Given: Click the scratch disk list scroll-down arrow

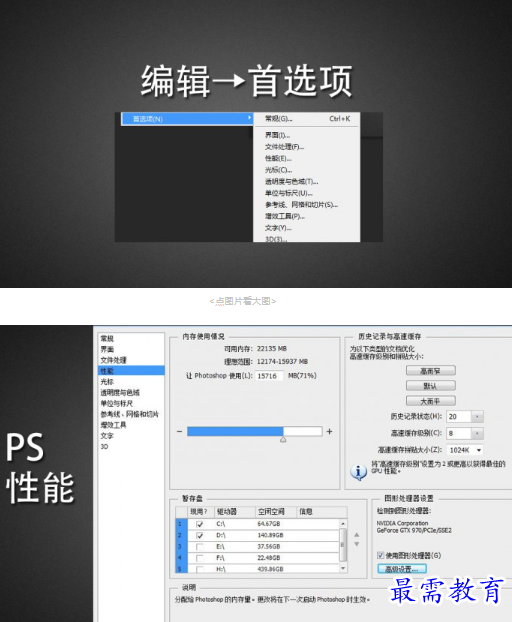Looking at the screenshot, I should click(343, 568).
